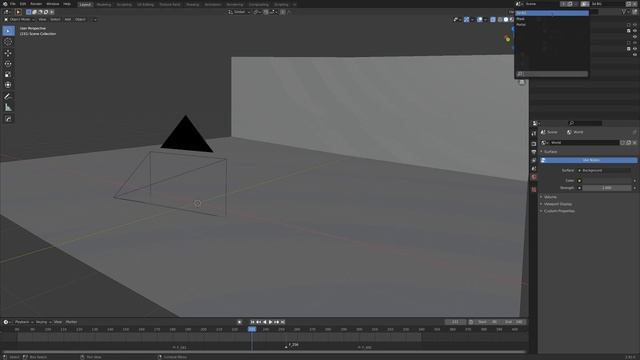
Task: Open the File menu
Action: (x=13, y=4)
